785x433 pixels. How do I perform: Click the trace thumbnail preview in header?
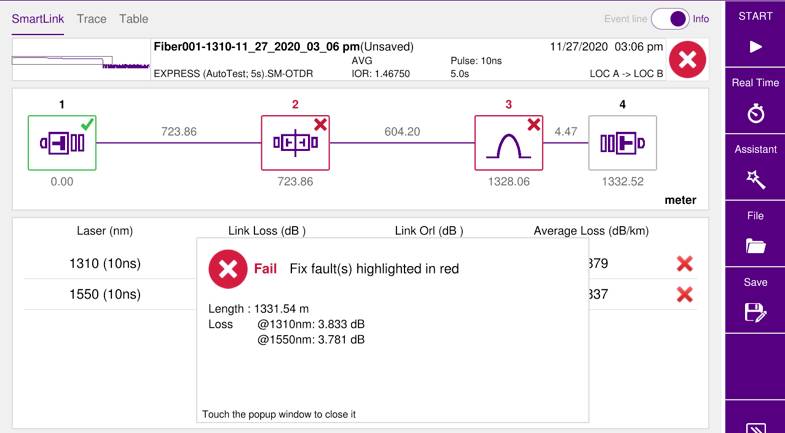point(79,61)
